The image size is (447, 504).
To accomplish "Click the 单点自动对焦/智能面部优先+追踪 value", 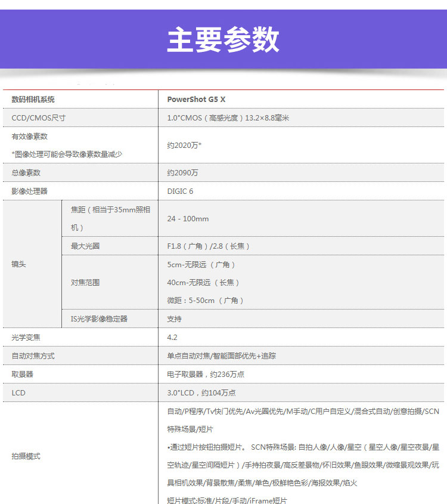I will (222, 356).
